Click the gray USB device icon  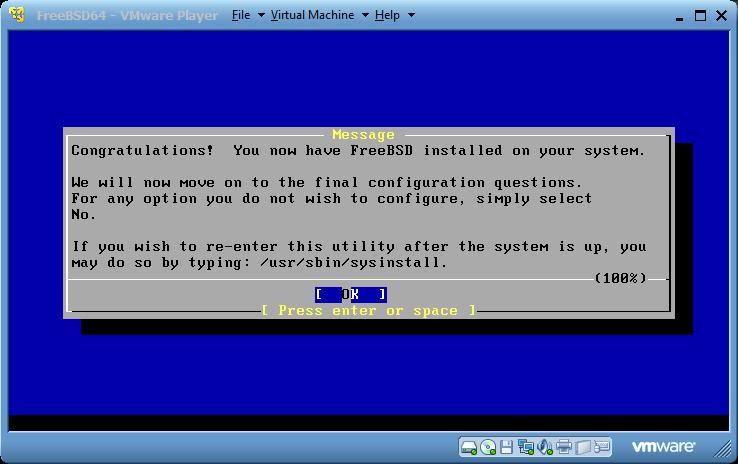pos(583,447)
